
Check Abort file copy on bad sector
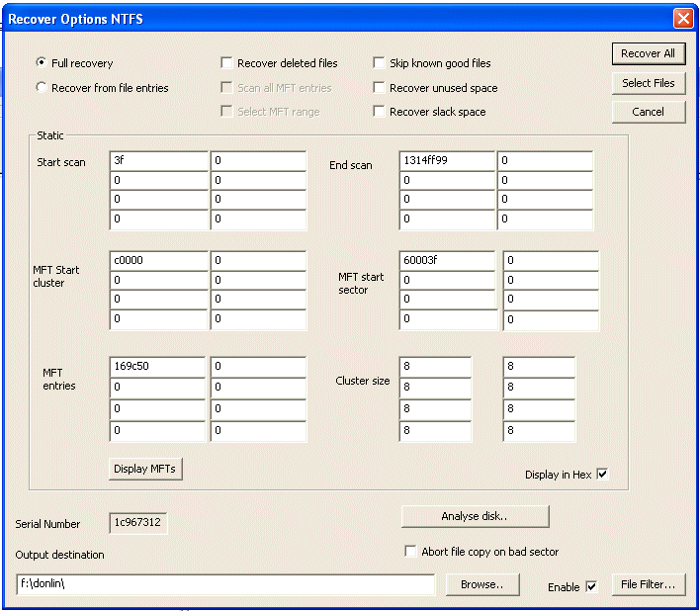point(411,552)
